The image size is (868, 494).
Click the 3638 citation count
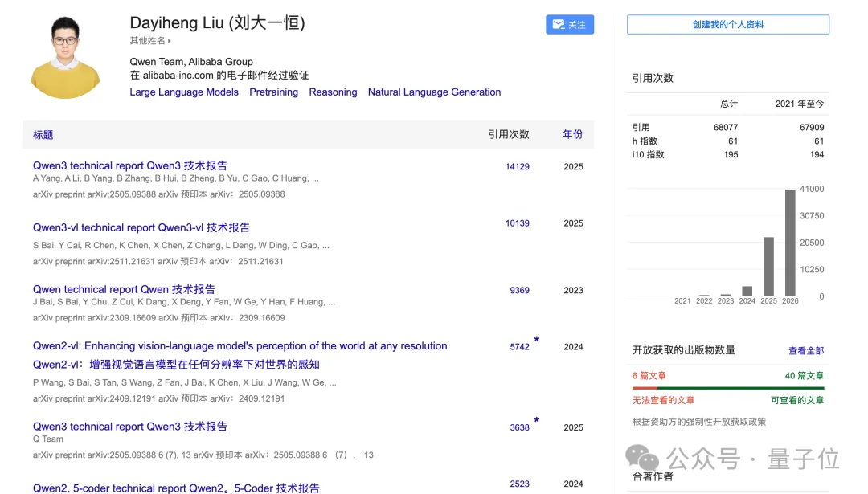(519, 427)
